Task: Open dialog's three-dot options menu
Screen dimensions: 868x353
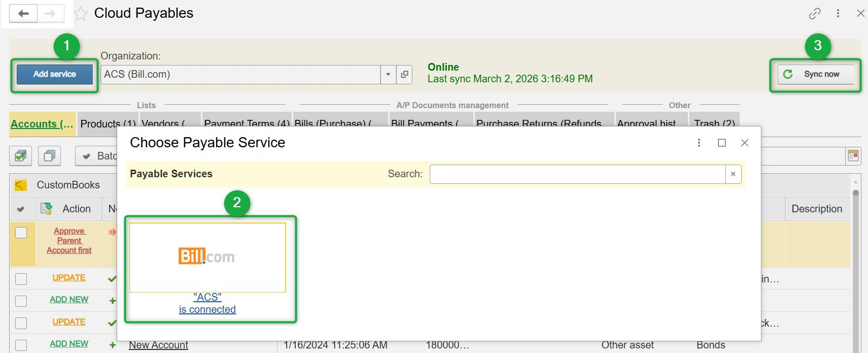Action: (699, 143)
